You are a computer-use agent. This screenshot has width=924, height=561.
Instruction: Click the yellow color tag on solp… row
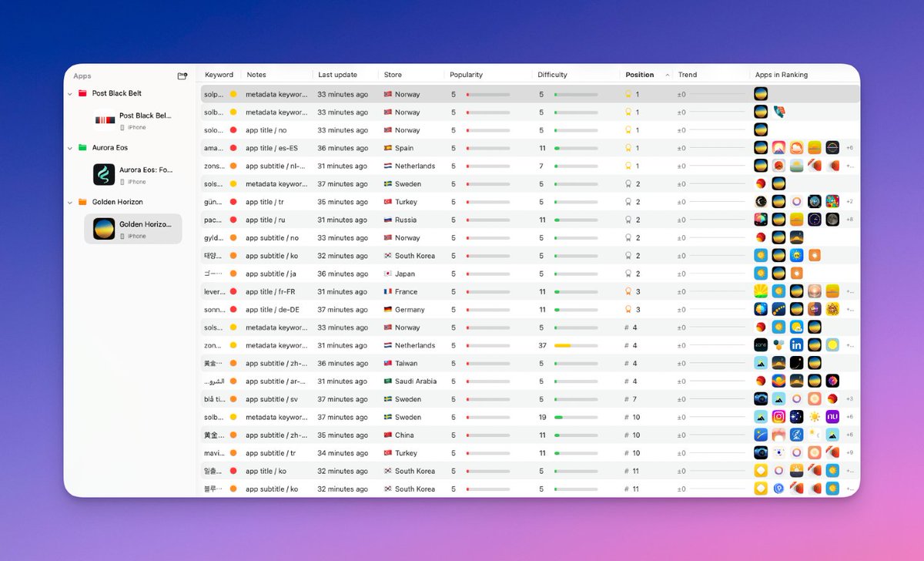tap(233, 94)
